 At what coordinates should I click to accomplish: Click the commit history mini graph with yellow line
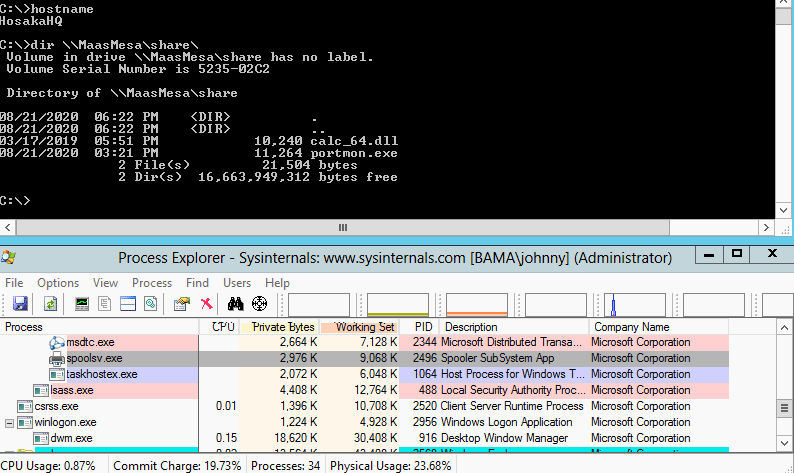[398, 305]
